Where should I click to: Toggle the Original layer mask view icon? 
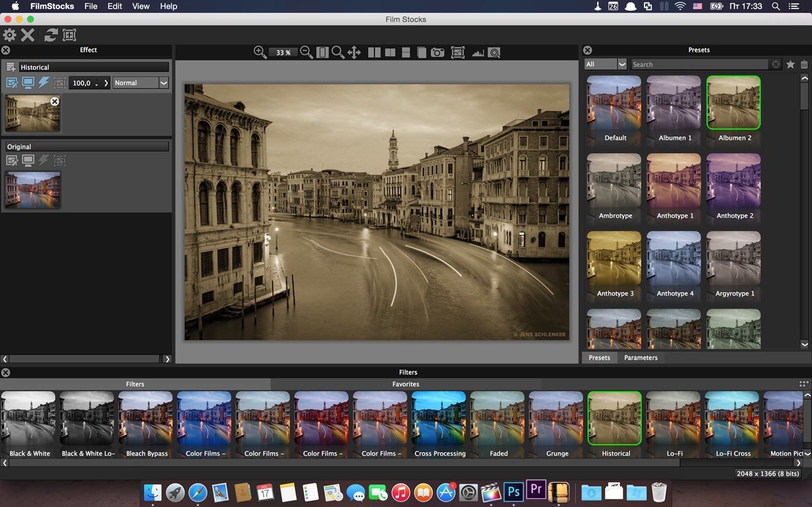[x=59, y=160]
